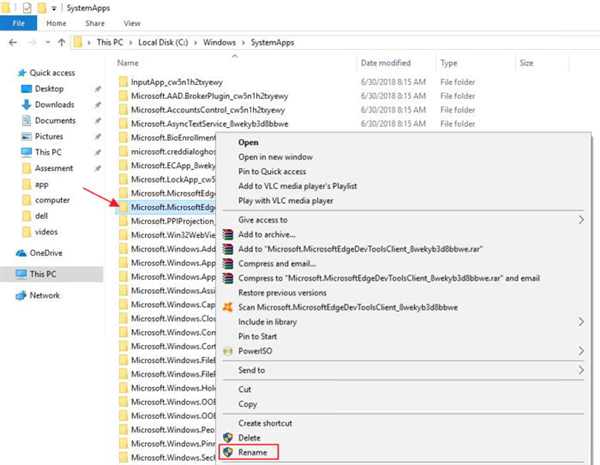This screenshot has height=465, width=600.
Task: Select Microsoft.ECApp folder
Action: (173, 166)
